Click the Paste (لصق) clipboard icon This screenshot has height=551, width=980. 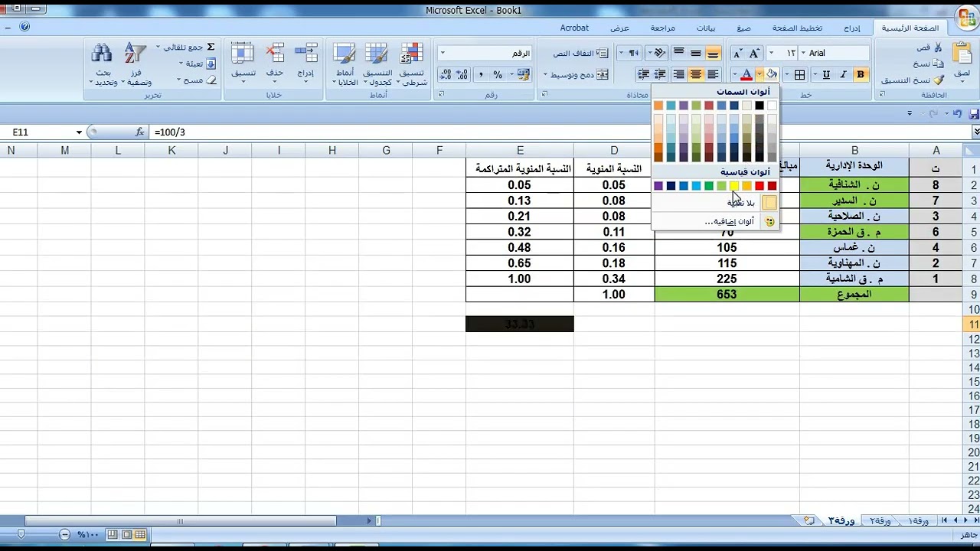pos(962,54)
